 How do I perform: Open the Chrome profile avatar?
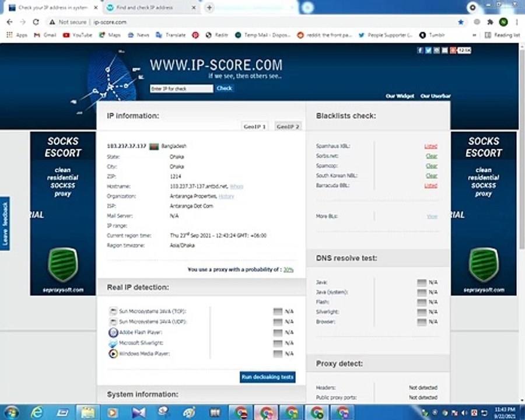503,22
